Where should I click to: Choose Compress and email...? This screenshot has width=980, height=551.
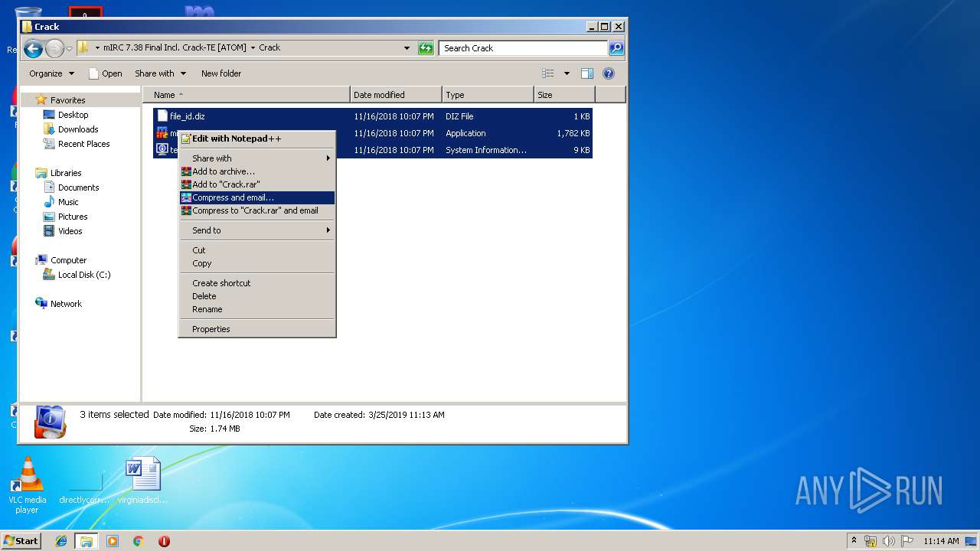[257, 197]
